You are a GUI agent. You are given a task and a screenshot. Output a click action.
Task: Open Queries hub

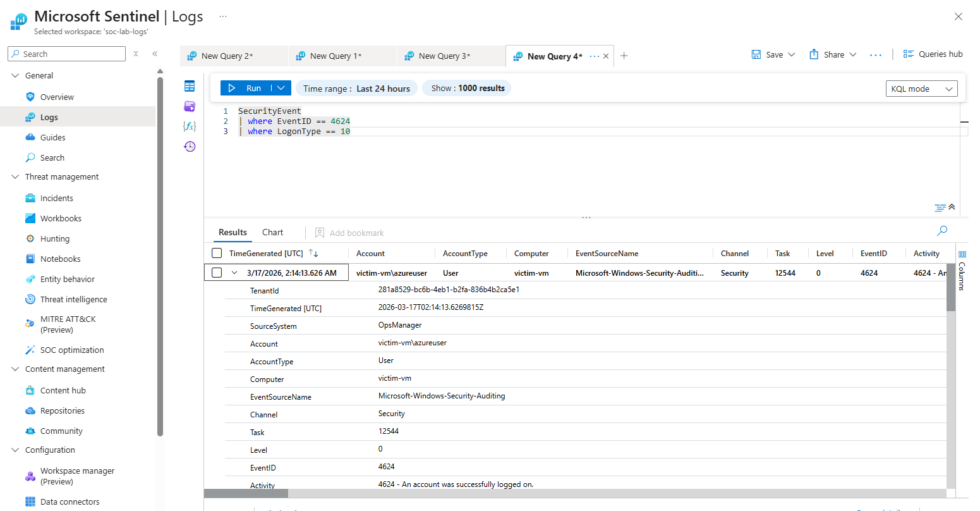933,54
